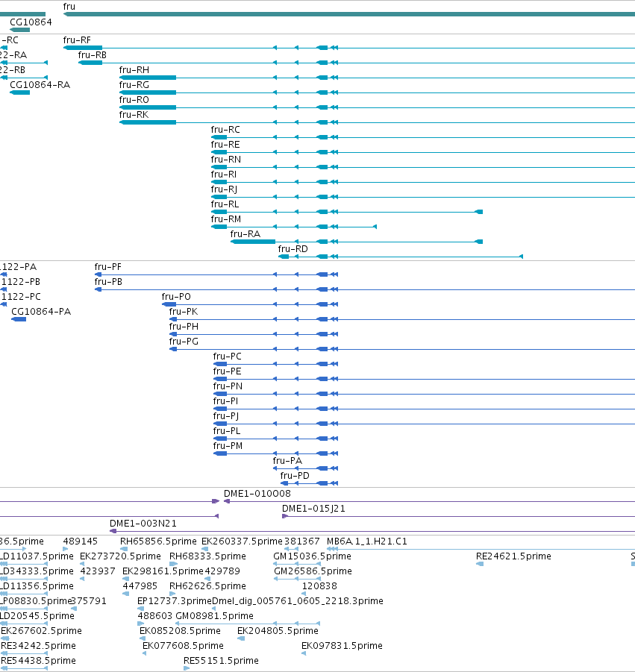This screenshot has height=672, width=635.
Task: Select the fru-PB protein label
Action: 108,282
